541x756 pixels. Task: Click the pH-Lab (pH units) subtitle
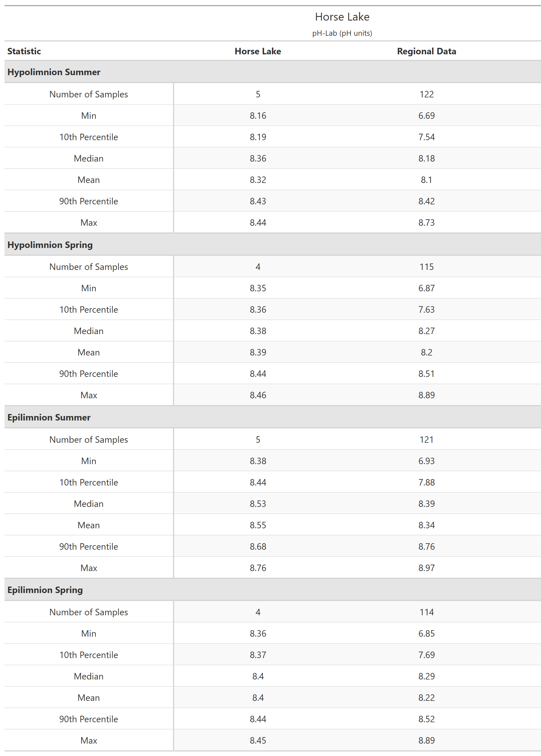click(342, 33)
